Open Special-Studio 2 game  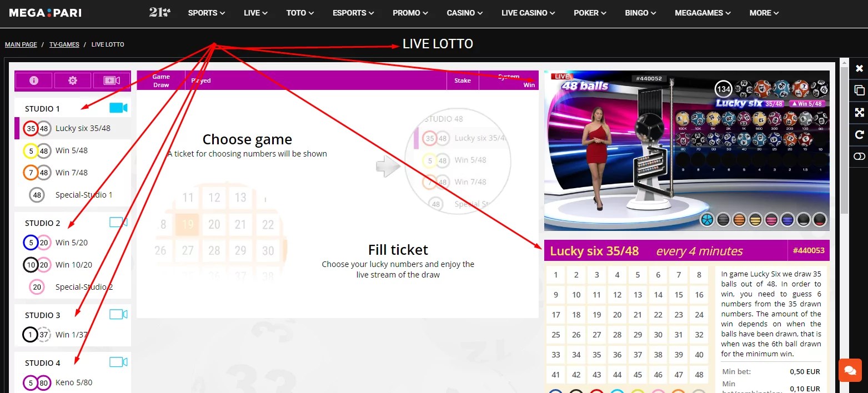point(74,287)
